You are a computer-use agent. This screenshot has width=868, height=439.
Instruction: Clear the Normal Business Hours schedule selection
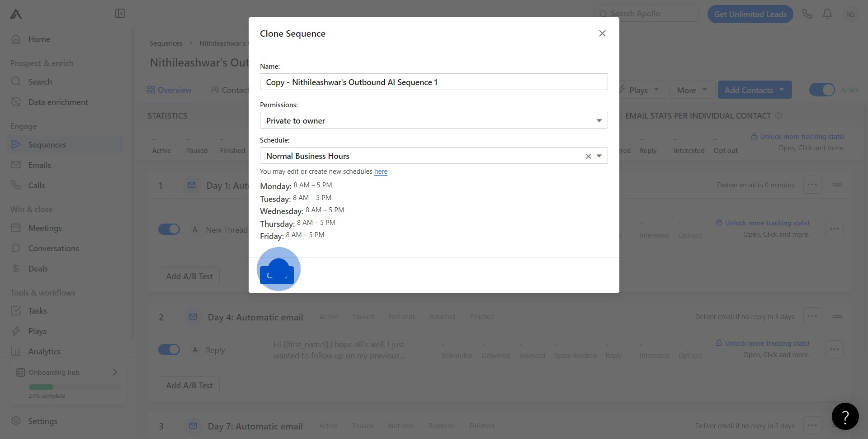coord(588,156)
